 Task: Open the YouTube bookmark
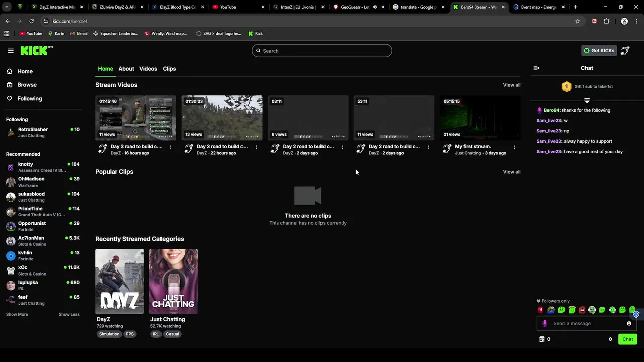tap(31, 34)
